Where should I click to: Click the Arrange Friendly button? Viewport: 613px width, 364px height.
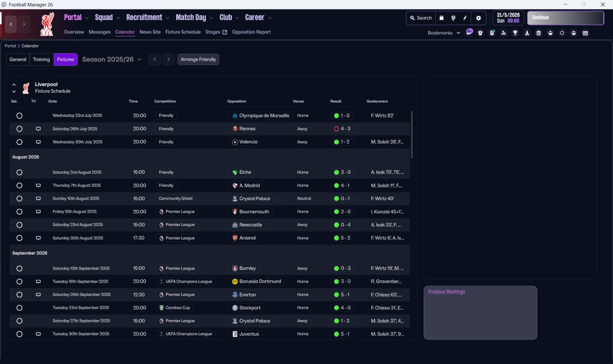tap(198, 59)
